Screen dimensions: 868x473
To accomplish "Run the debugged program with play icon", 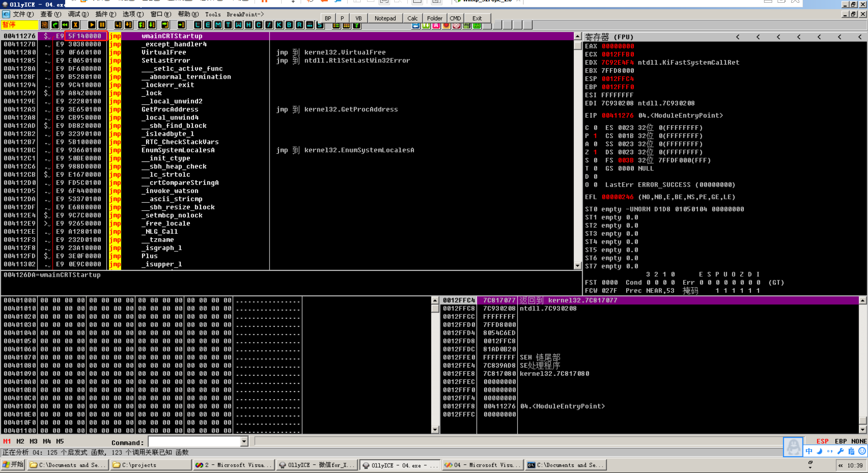I will click(x=92, y=25).
